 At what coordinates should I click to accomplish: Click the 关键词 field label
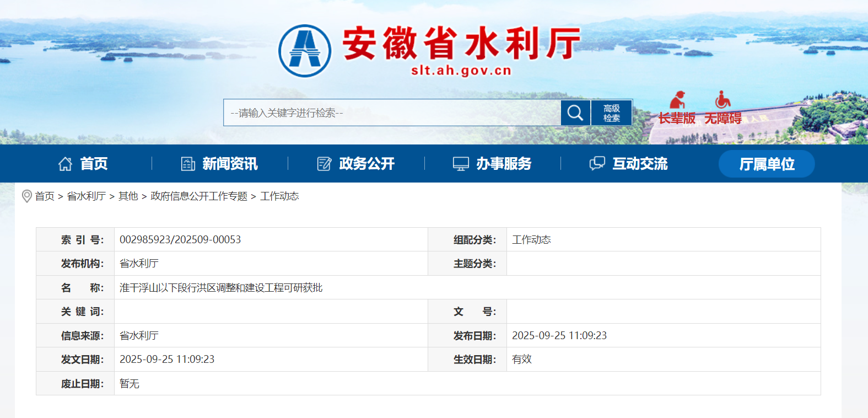[82, 312]
